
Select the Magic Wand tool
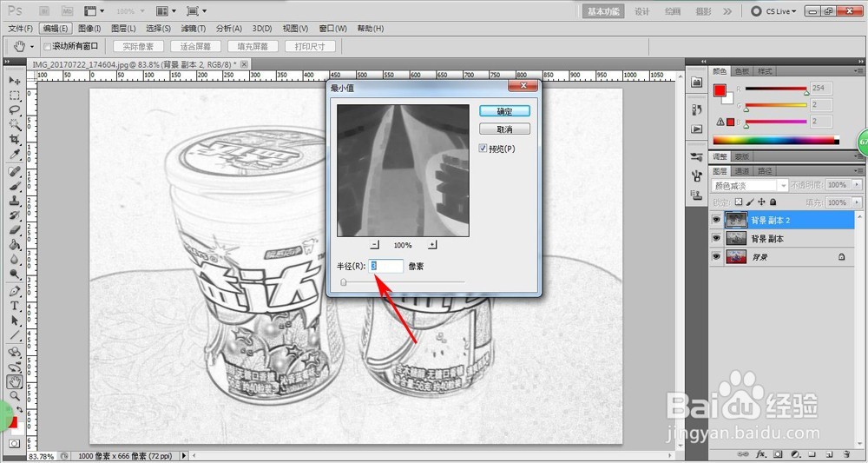15,125
